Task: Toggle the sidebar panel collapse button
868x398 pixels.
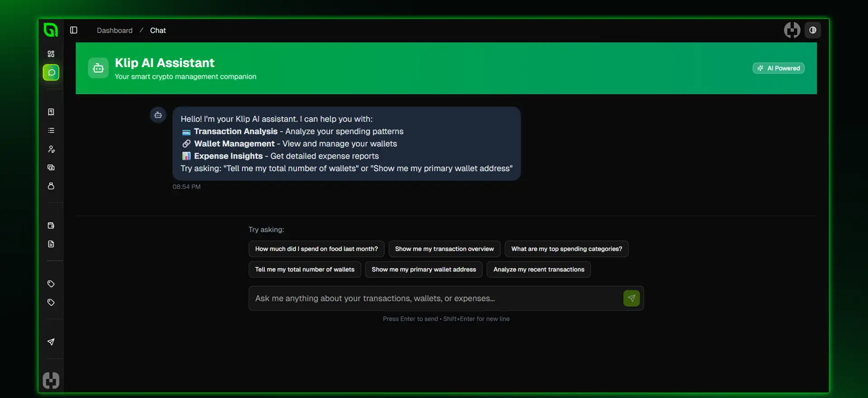Action: [74, 30]
